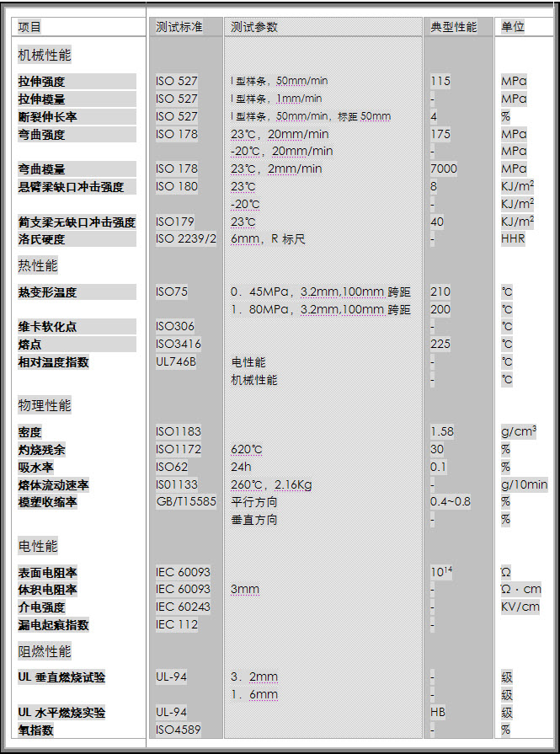Click the 氧指数 row label
560x754 pixels.
[x=35, y=730]
